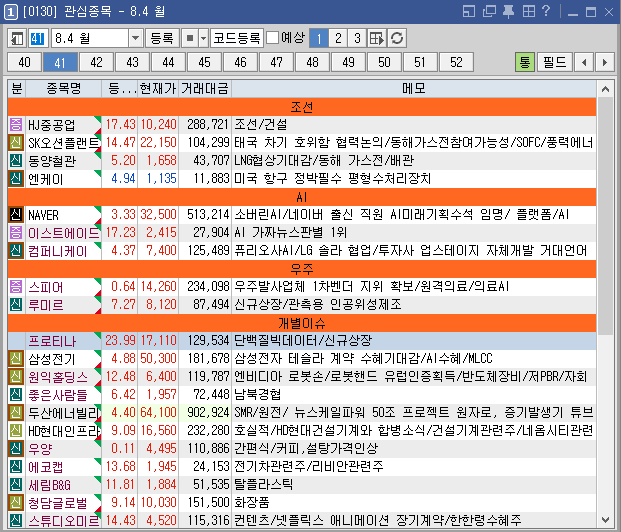
Task: Click the 신 badge icon for 청담글로벌
Action: (16, 503)
